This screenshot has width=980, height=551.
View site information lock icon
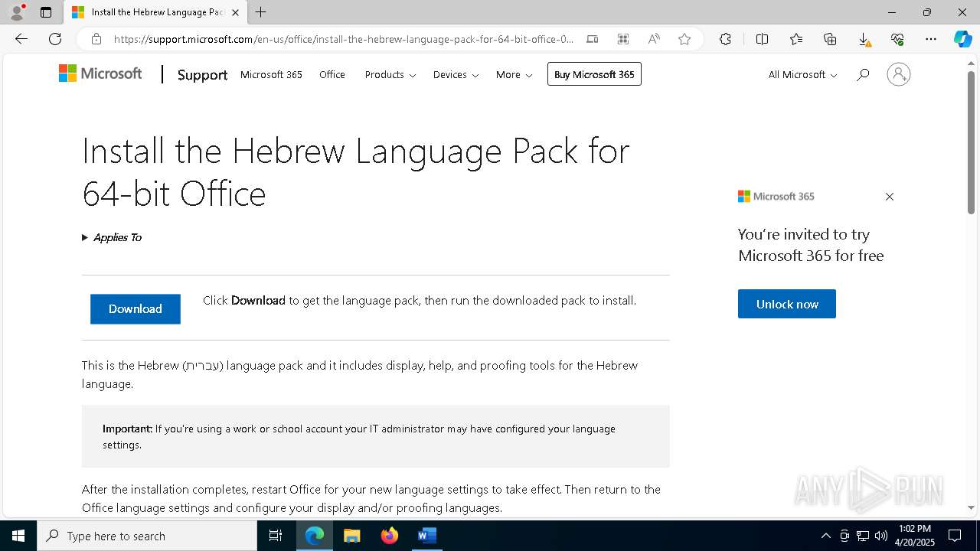point(96,39)
